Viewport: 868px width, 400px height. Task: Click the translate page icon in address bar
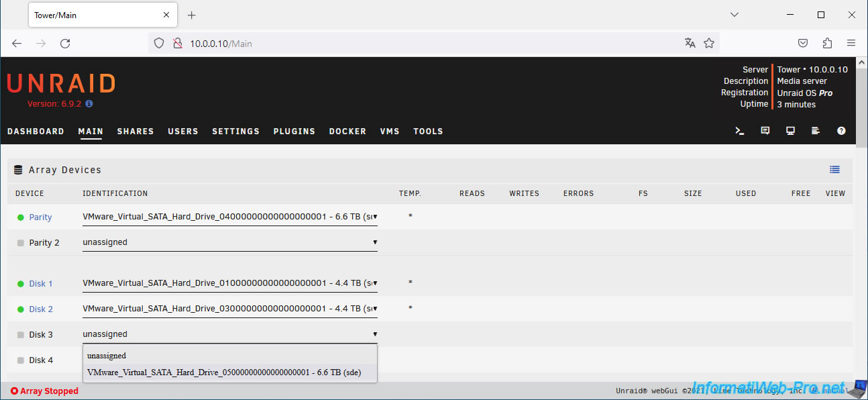coord(690,43)
